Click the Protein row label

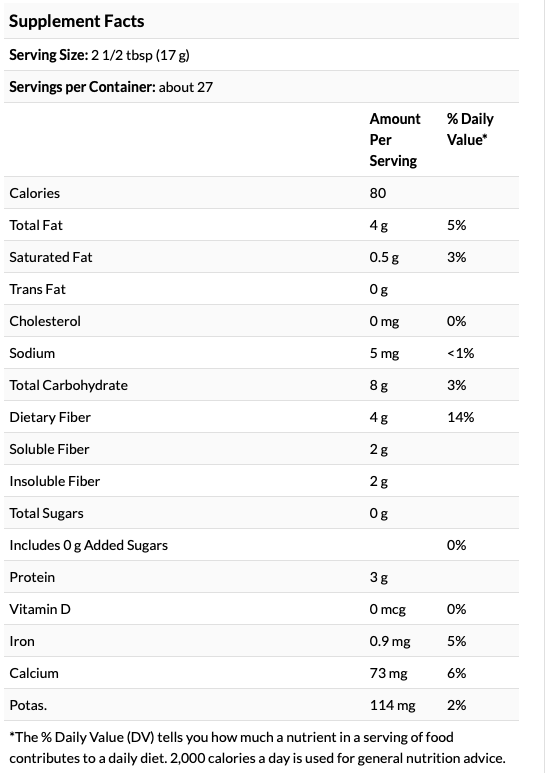click(x=32, y=577)
